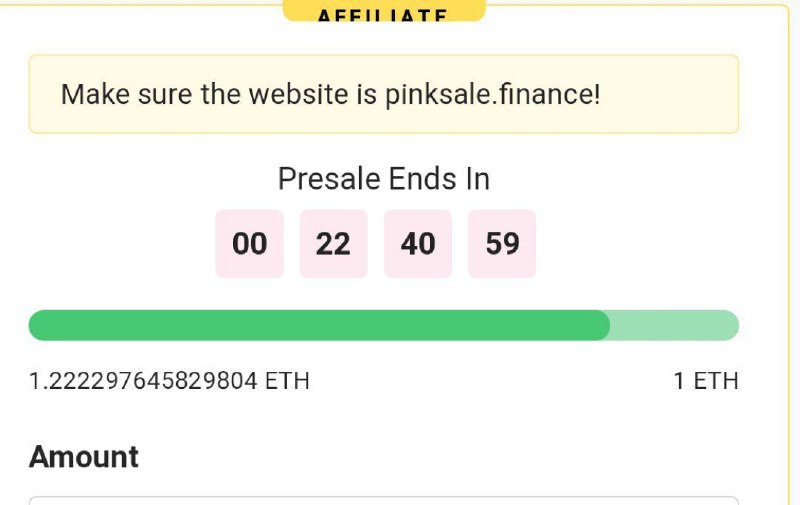Click the word "In" in the countdown heading
800x505 pixels.
click(477, 179)
